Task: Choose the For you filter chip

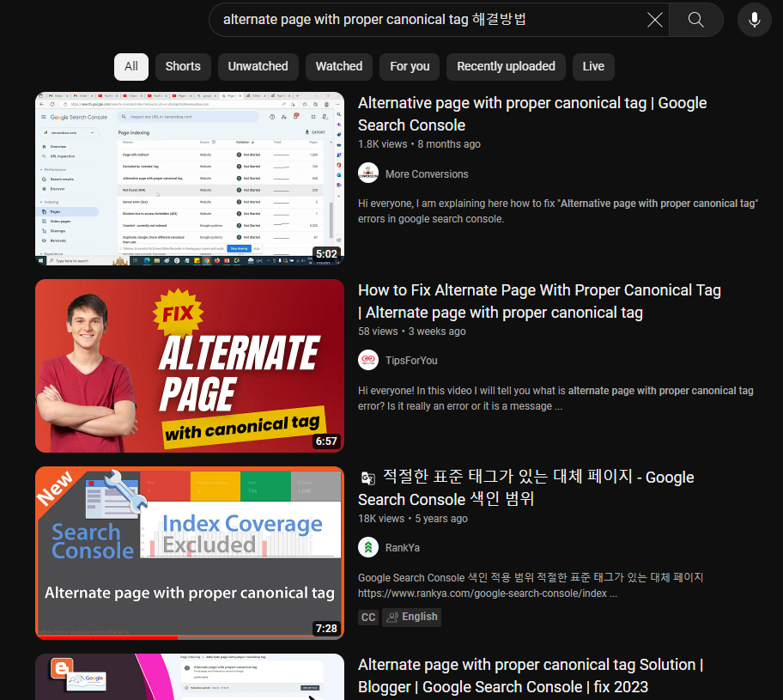Action: coord(410,66)
